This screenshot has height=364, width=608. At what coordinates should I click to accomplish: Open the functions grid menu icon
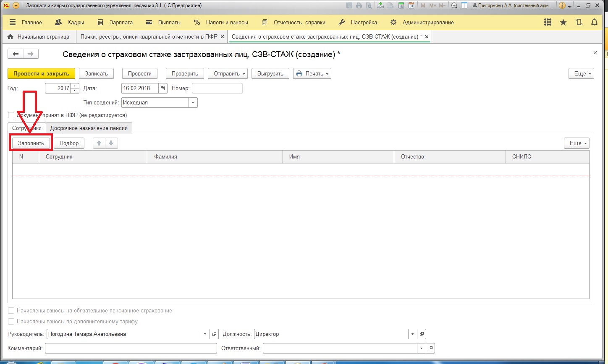548,22
